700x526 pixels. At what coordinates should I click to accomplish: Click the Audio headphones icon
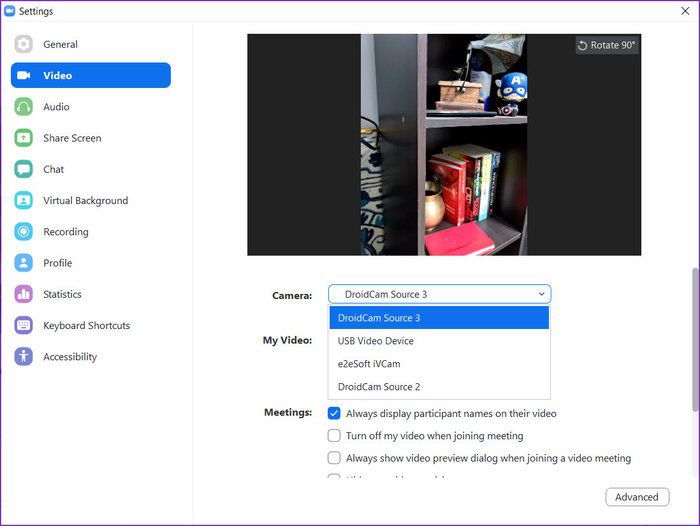[23, 107]
